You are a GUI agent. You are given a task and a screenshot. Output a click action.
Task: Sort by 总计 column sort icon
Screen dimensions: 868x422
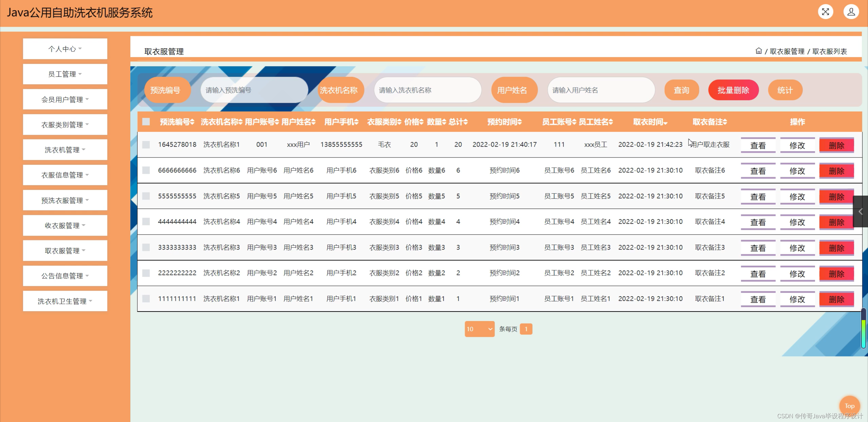point(466,122)
